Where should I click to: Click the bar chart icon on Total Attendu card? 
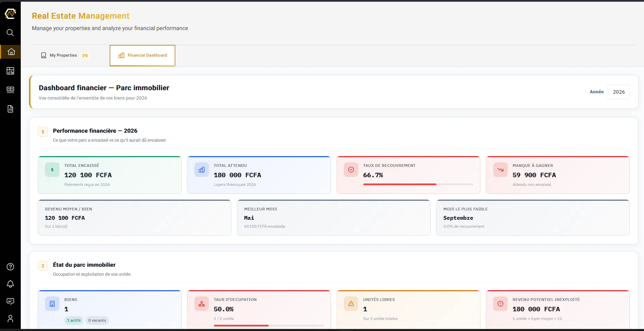(202, 170)
